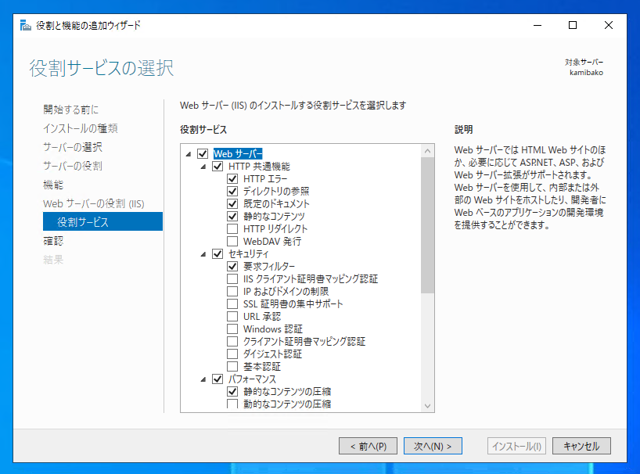This screenshot has height=474, width=640.
Task: Click the server name kamibako
Action: pos(586,73)
